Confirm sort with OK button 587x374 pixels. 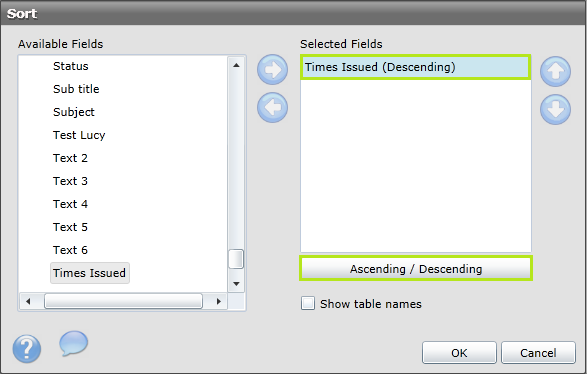(x=459, y=353)
